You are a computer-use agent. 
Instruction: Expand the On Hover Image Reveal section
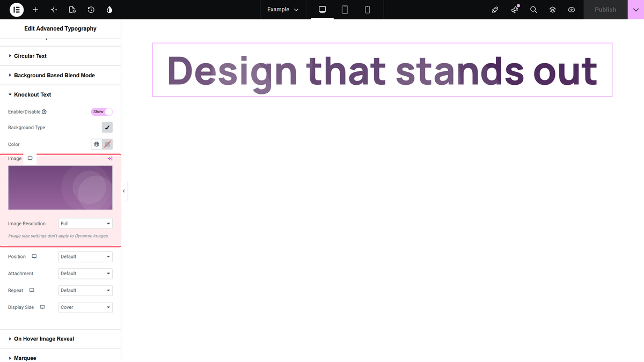61,339
